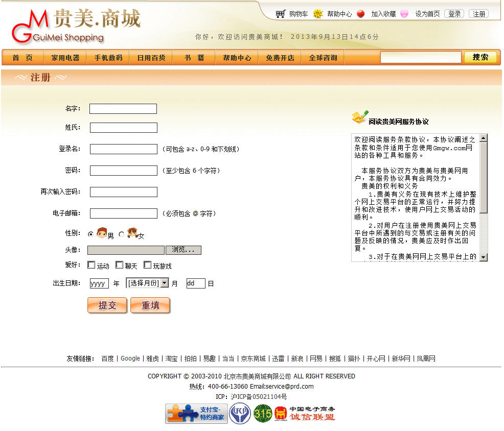Select the male (男) gender radio button
Viewport: 504px width, 431px height.
pos(91,234)
